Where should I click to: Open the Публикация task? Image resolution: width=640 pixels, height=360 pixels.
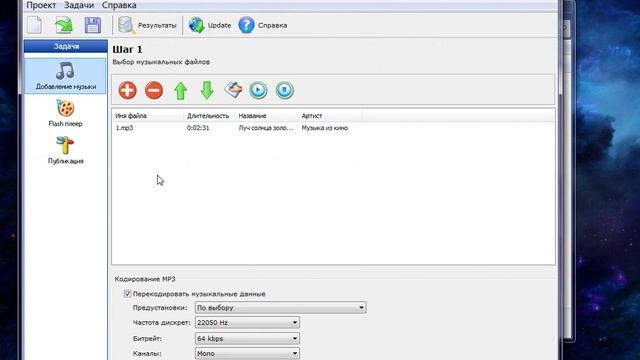[65, 150]
